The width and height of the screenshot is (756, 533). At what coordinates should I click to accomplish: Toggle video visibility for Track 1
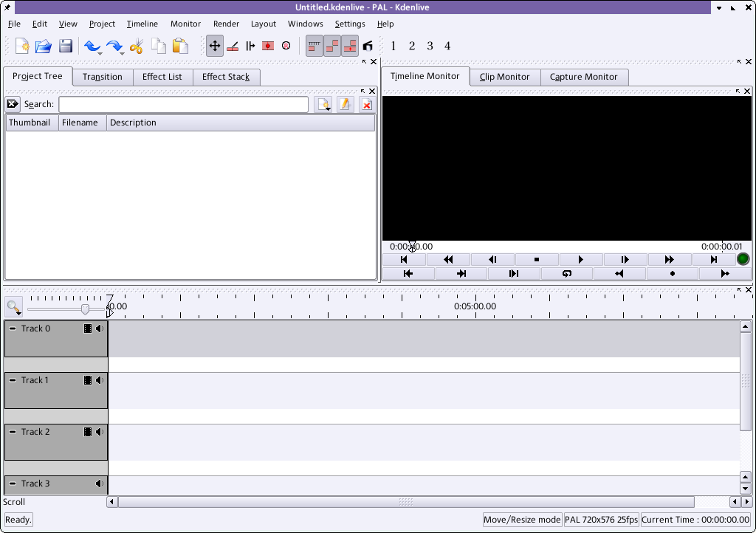[x=88, y=380]
